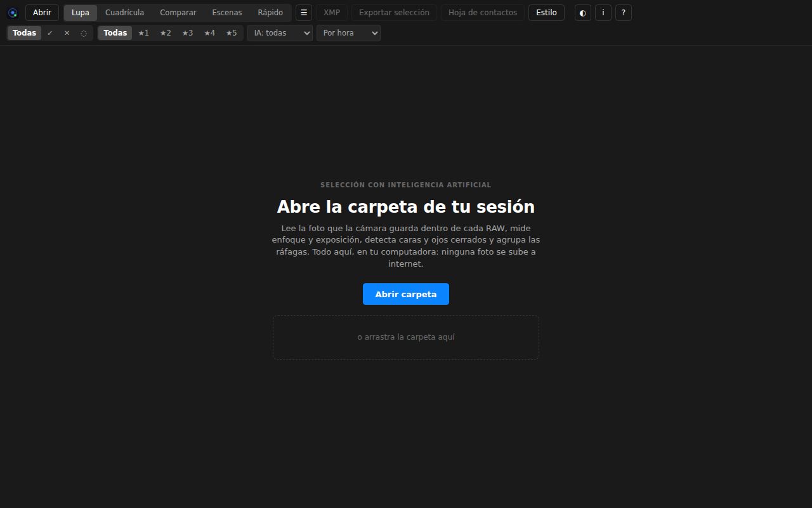The height and width of the screenshot is (508, 812).
Task: Click Hoja de contactos
Action: [483, 13]
